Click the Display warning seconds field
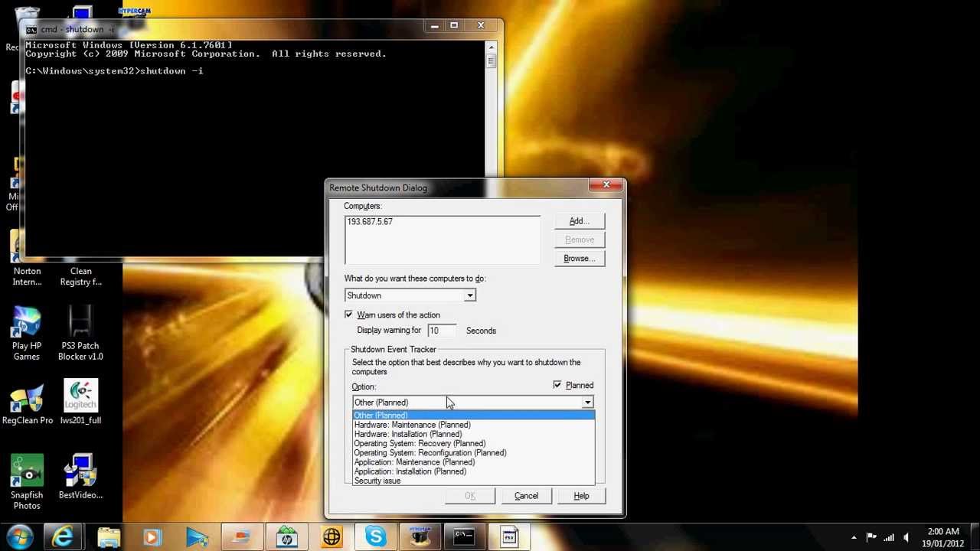Viewport: 980px width, 551px height. pos(442,331)
